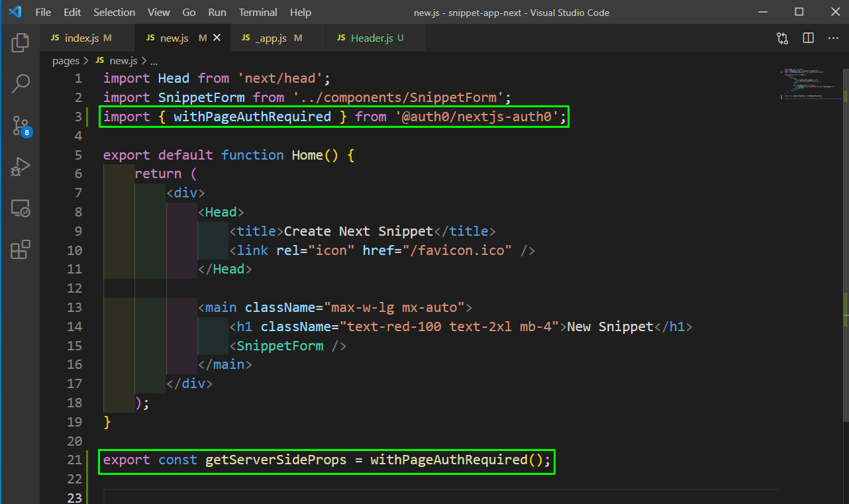Click the '../components/SnippetForm' path string

(398, 97)
